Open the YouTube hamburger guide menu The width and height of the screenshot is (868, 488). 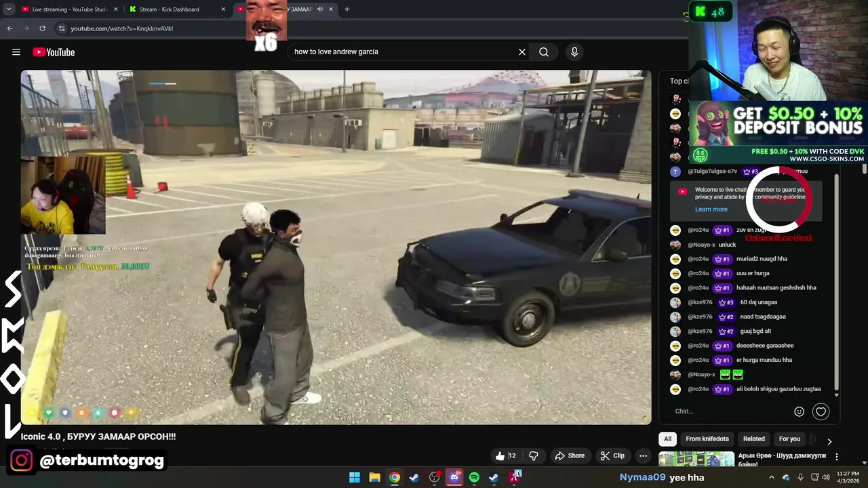point(16,52)
